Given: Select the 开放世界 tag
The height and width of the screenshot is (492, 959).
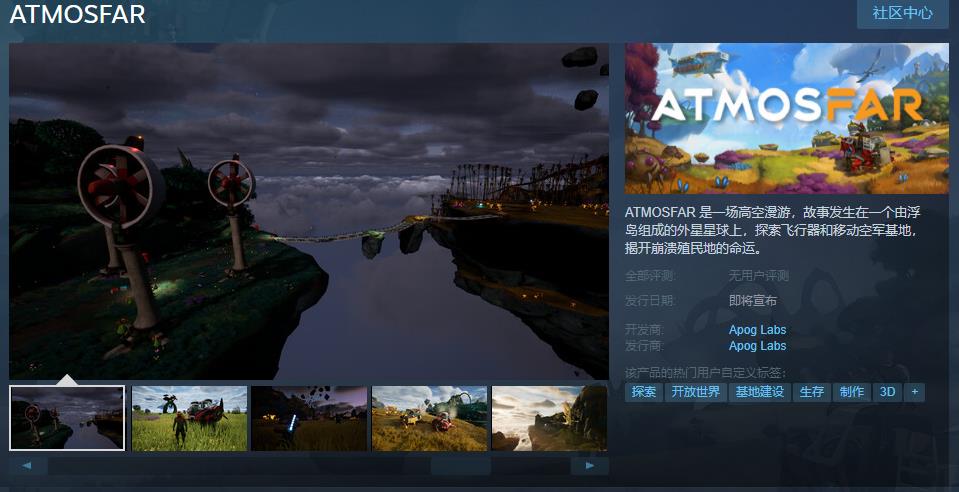Looking at the screenshot, I should point(695,392).
